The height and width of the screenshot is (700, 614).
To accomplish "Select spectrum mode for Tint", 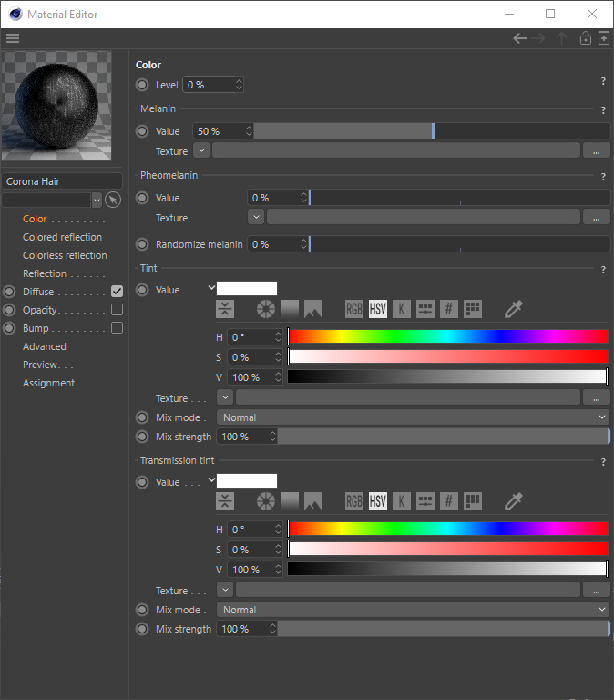I will click(290, 309).
